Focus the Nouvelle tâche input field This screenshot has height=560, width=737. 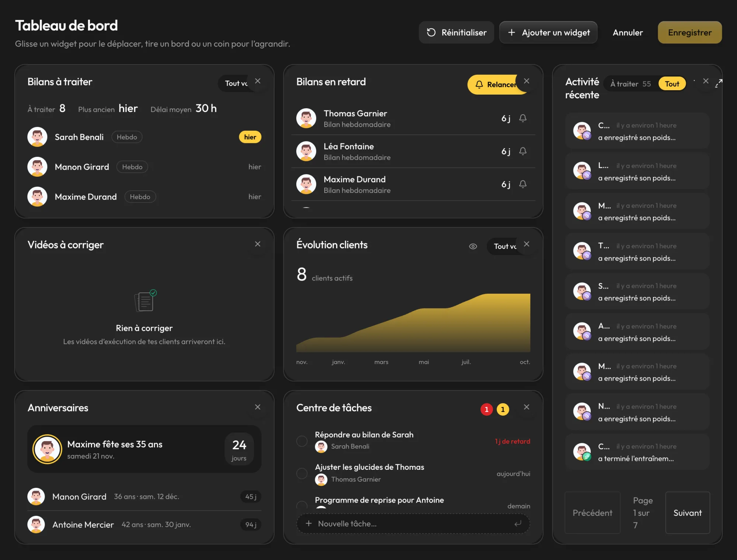[x=413, y=524]
